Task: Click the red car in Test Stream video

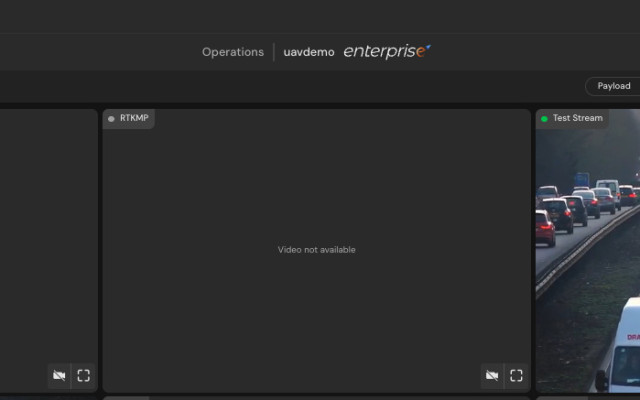Action: pos(545,228)
